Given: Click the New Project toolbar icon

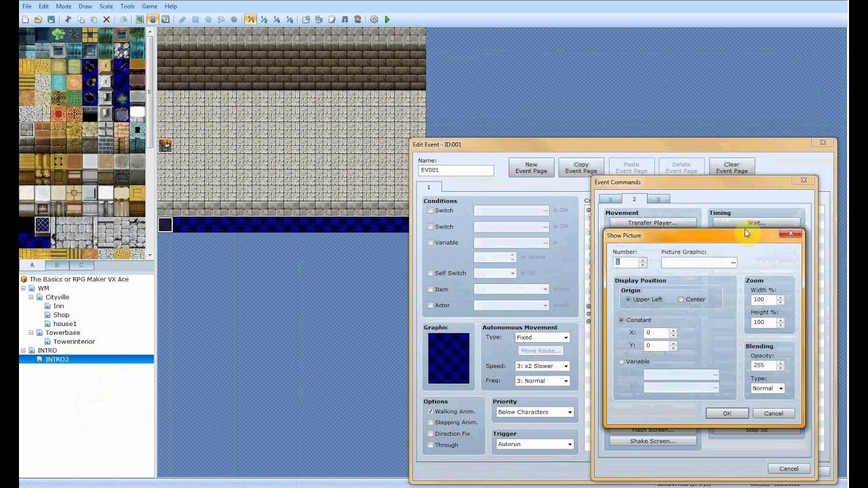Looking at the screenshot, I should tap(25, 20).
